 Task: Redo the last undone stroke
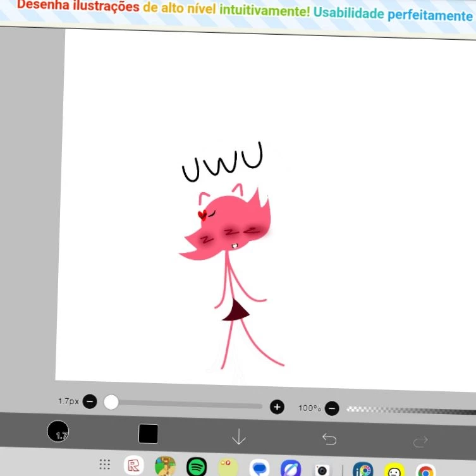pos(420,442)
